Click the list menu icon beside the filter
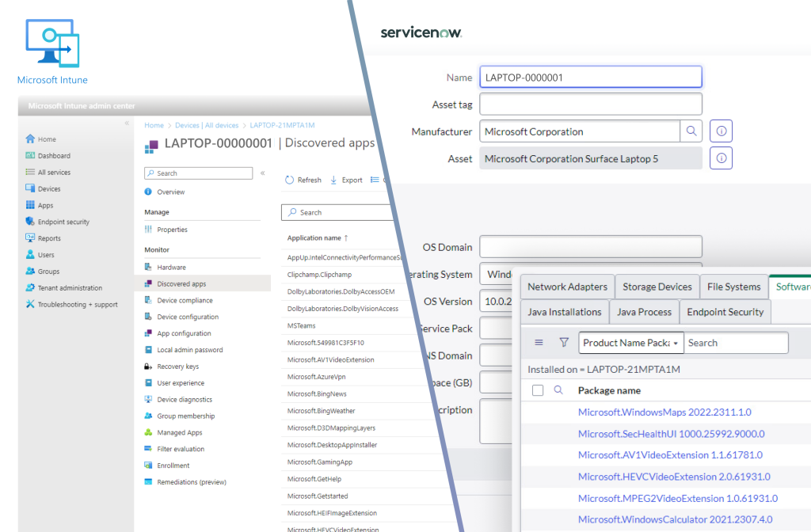Viewport: 811px width, 532px height. pos(539,342)
